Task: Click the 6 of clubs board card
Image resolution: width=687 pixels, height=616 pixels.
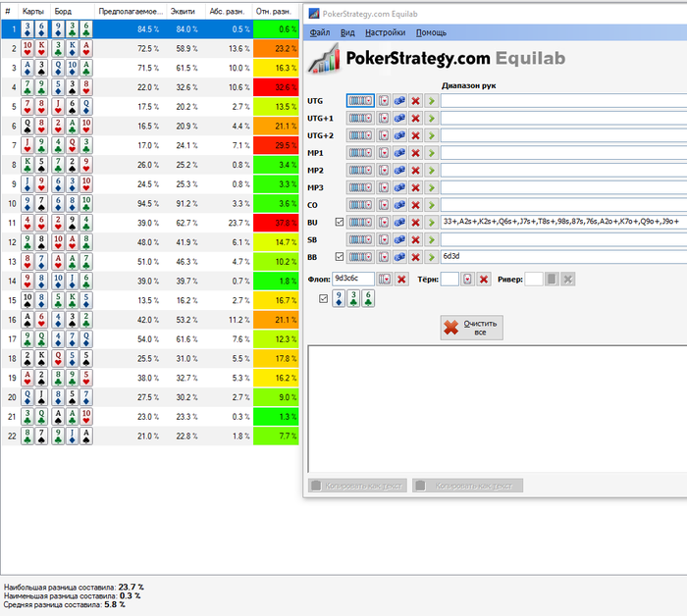Action: [368, 298]
